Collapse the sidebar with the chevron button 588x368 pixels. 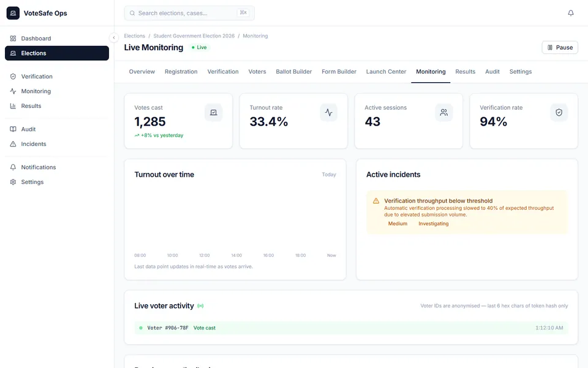(114, 37)
